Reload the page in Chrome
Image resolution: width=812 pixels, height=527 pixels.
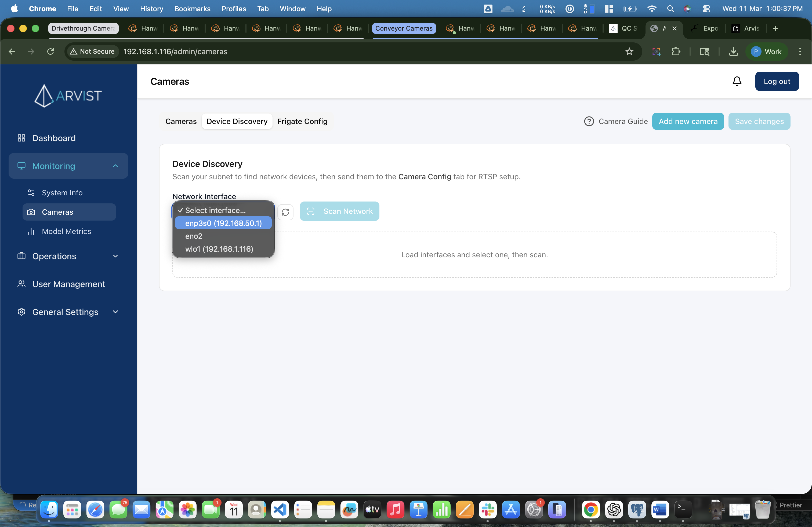50,52
